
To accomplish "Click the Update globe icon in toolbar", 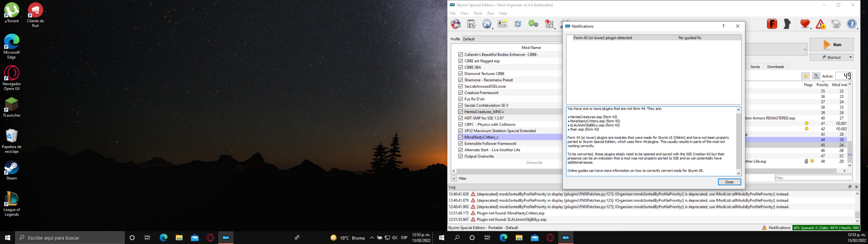I will coord(836,24).
